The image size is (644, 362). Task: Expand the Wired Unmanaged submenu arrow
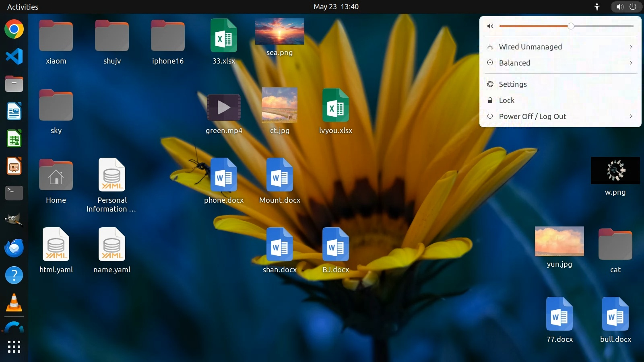(x=631, y=47)
